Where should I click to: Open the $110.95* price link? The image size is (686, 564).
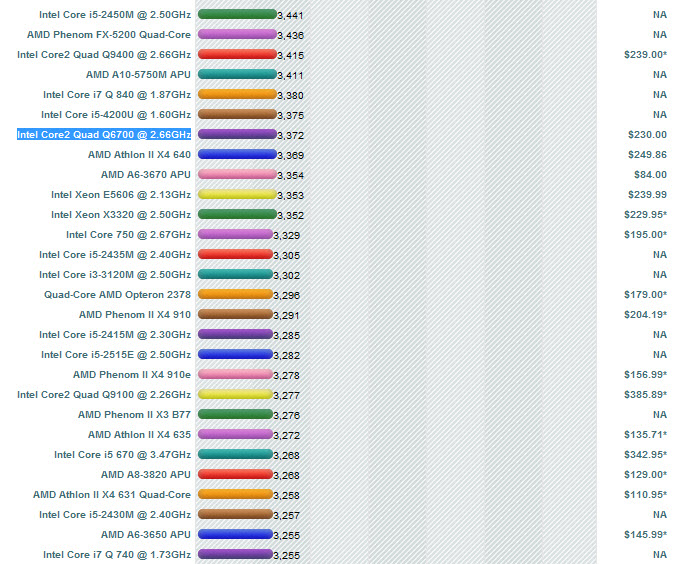645,495
